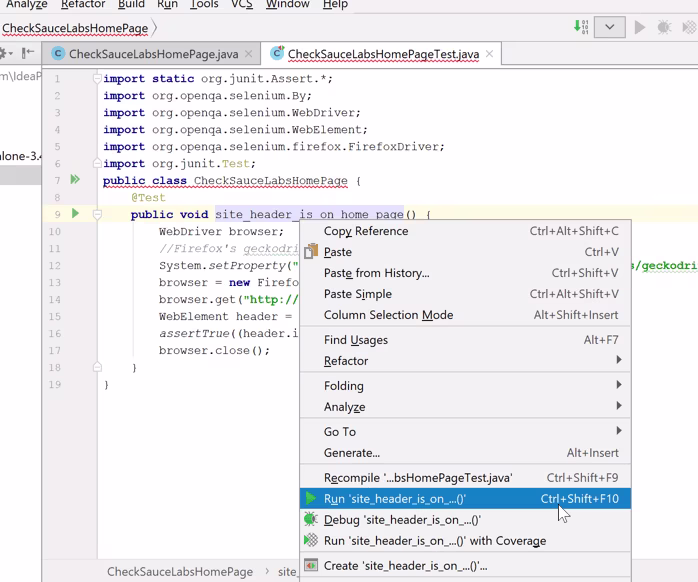Select Column Selection Mode

coord(465,315)
